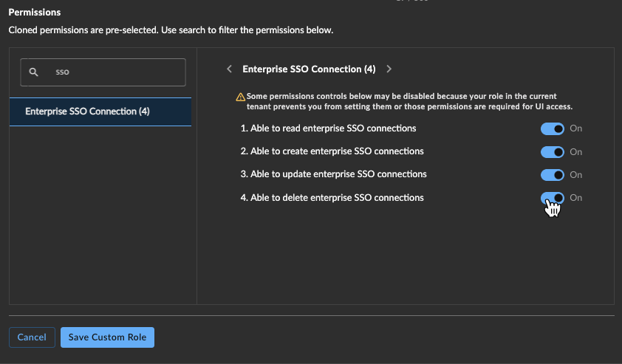The height and width of the screenshot is (364, 622).
Task: Go to previous permission group with left chevron
Action: coord(229,69)
